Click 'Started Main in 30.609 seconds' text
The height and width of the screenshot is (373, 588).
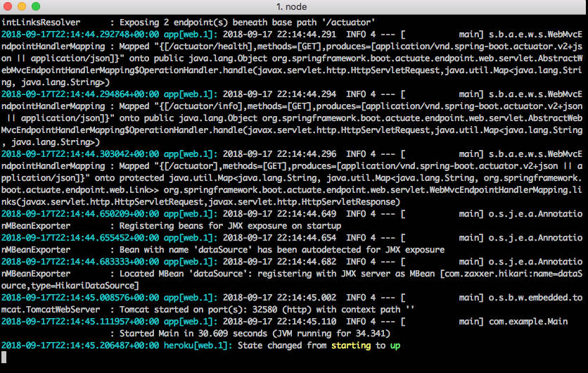[193, 334]
